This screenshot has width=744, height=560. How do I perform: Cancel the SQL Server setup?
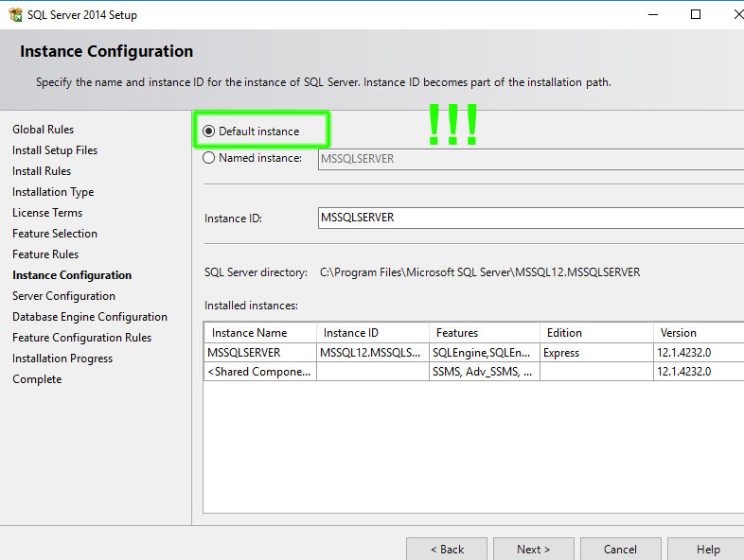(x=621, y=549)
